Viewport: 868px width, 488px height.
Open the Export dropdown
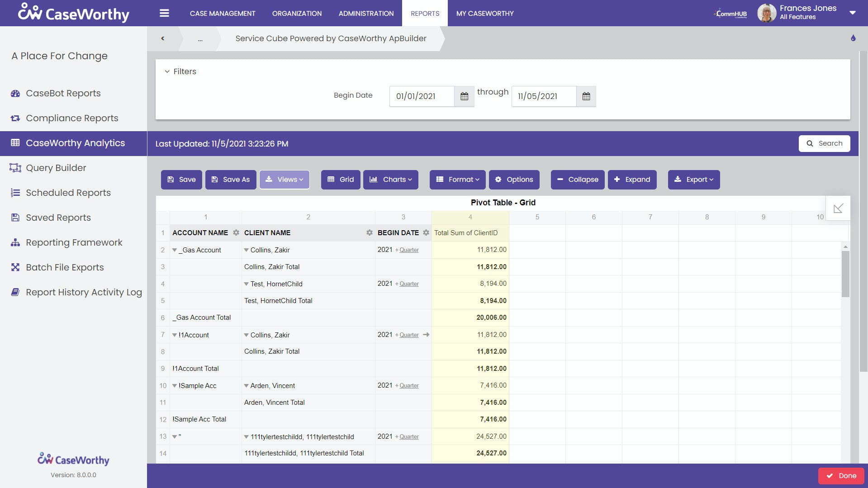(x=694, y=180)
